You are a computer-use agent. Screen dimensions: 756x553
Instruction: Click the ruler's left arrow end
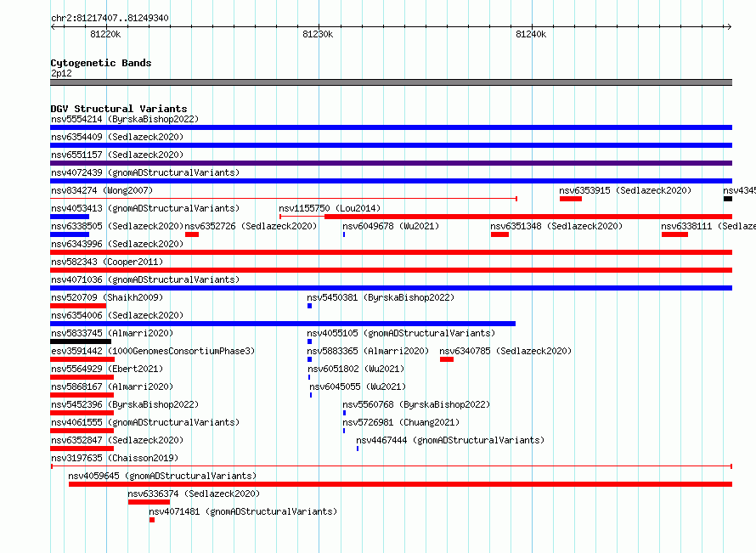tap(53, 27)
